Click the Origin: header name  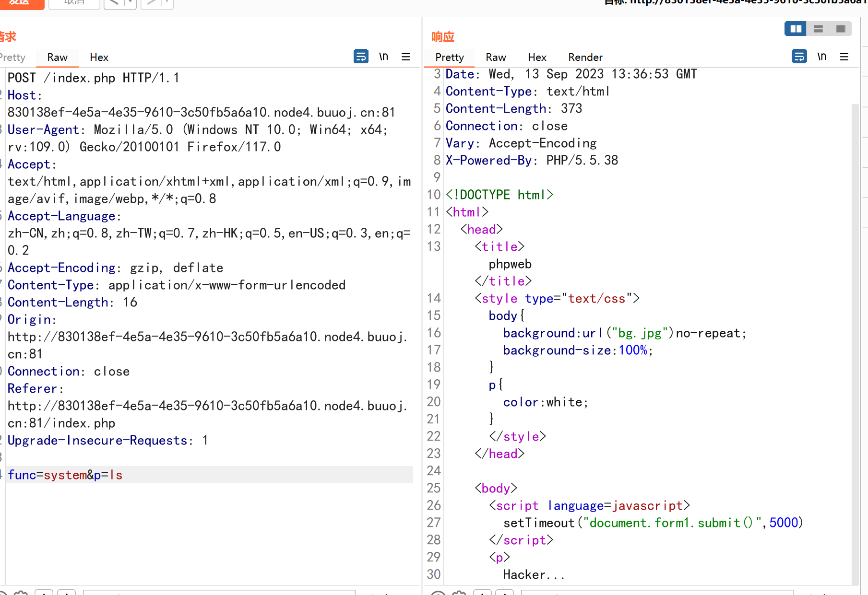coord(32,320)
